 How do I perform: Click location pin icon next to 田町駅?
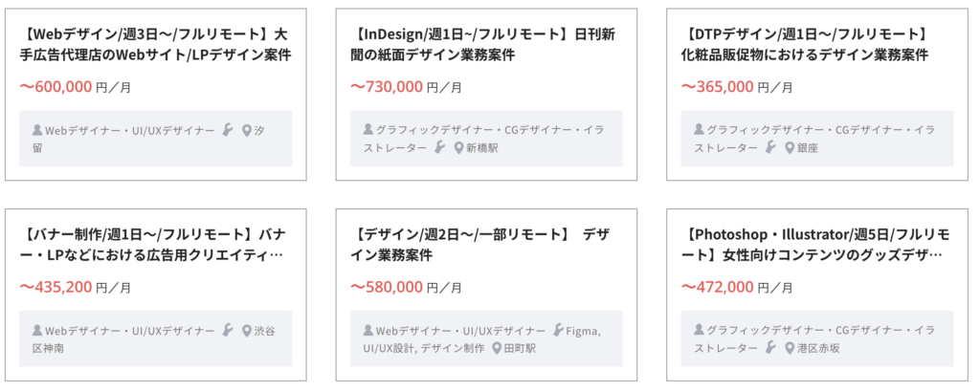pyautogui.click(x=497, y=348)
